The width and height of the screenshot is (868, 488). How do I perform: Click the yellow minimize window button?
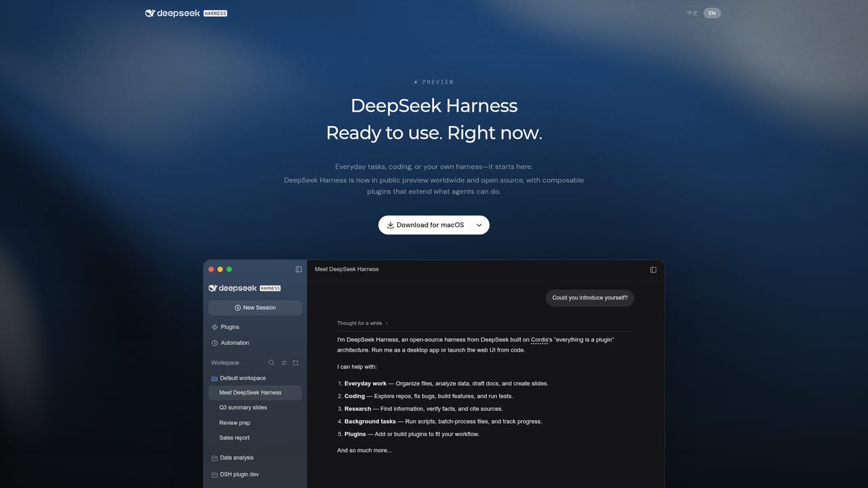tap(220, 269)
